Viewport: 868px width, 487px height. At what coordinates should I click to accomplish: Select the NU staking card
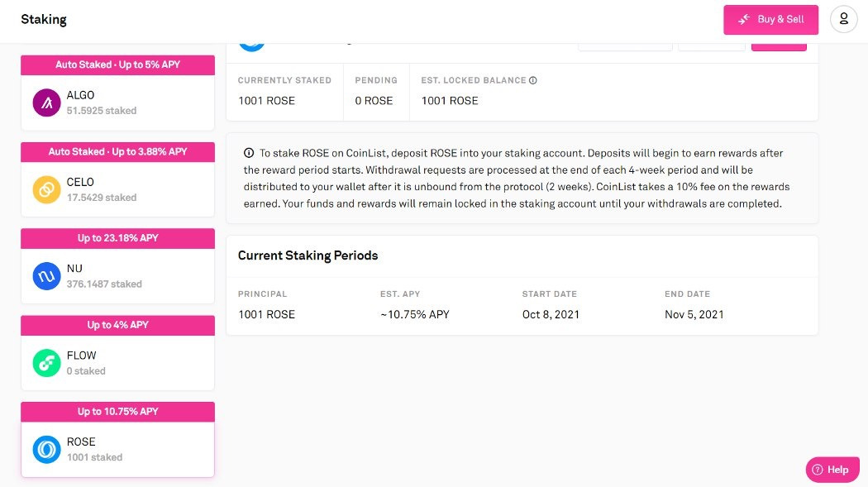coord(117,265)
